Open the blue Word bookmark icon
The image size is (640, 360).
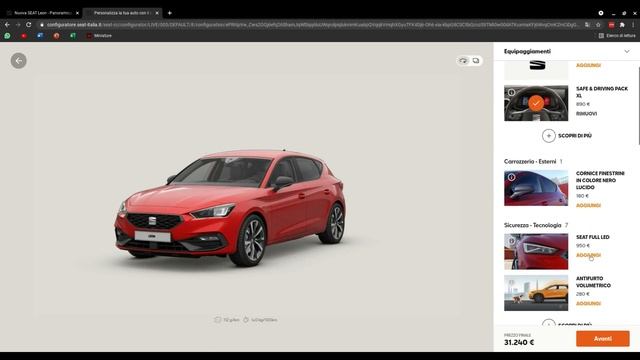click(x=40, y=36)
